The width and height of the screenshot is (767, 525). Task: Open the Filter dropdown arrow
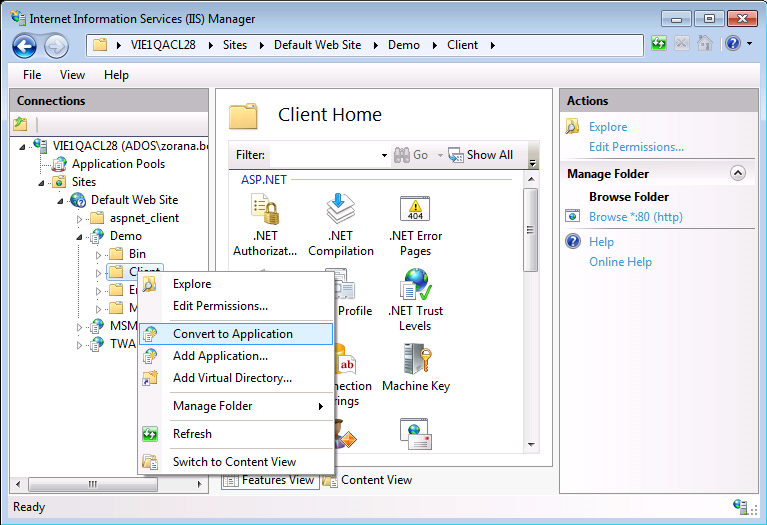[384, 155]
